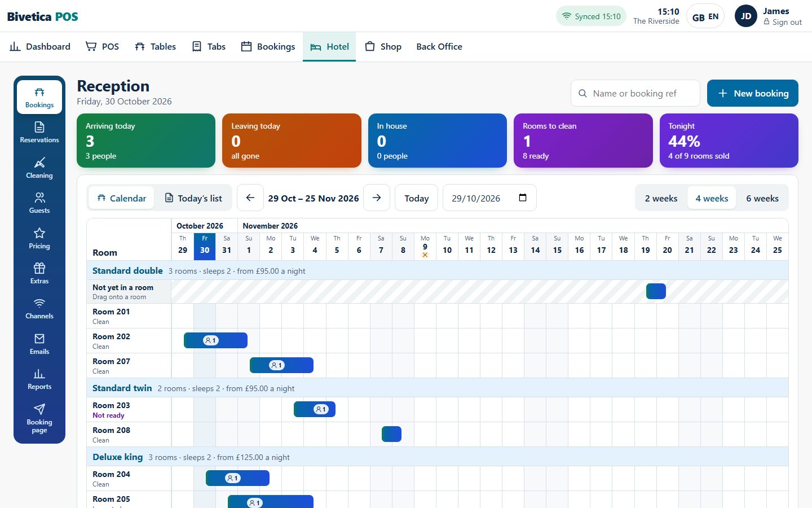
Task: Go to the Cleaning section
Action: point(39,168)
